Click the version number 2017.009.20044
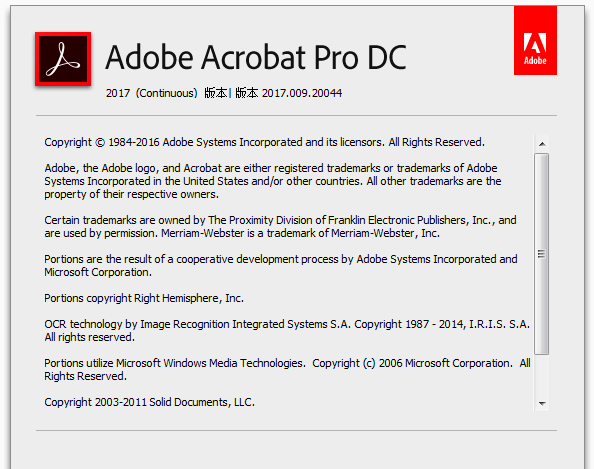This screenshot has height=469, width=594. (302, 93)
